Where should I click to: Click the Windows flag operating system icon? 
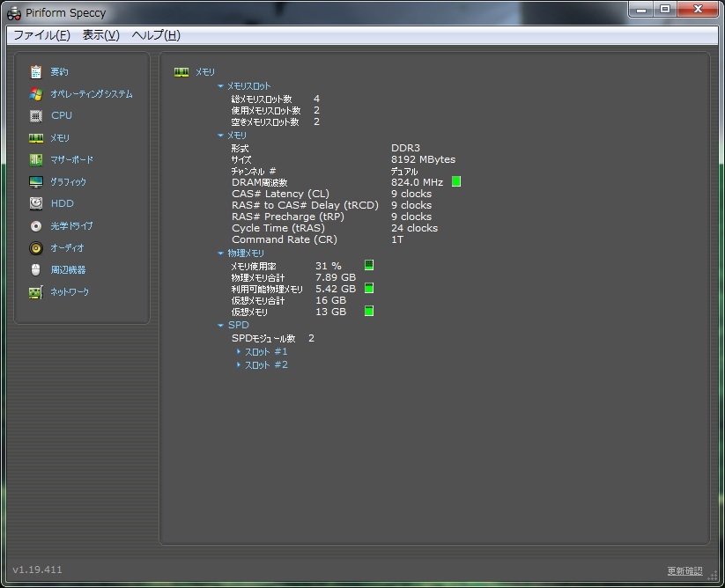(36, 94)
